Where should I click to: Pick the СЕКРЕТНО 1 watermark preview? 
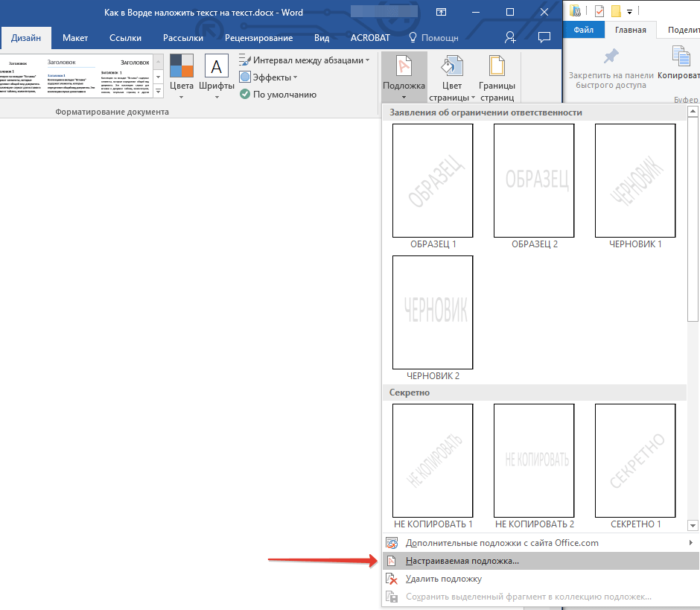click(635, 460)
